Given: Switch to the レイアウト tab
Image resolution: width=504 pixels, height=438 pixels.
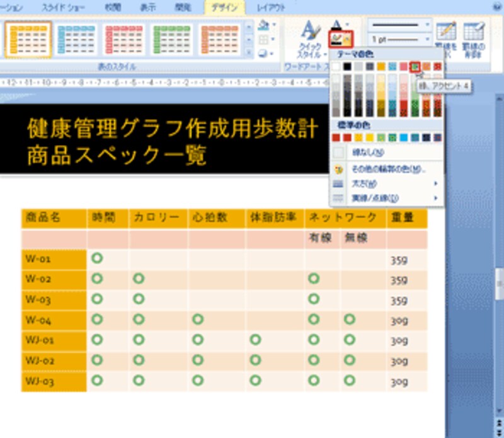Looking at the screenshot, I should tap(271, 8).
